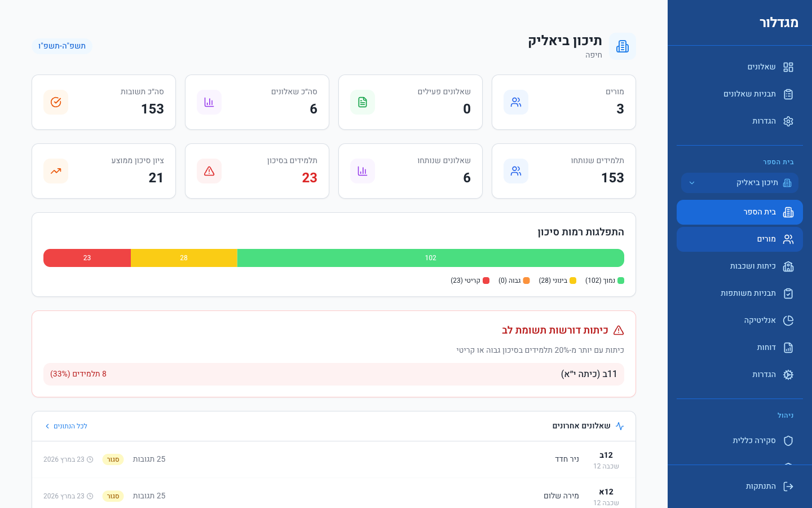The image size is (812, 508).
Task: Click the התפלגות רמות סיכון heading
Action: (x=581, y=232)
